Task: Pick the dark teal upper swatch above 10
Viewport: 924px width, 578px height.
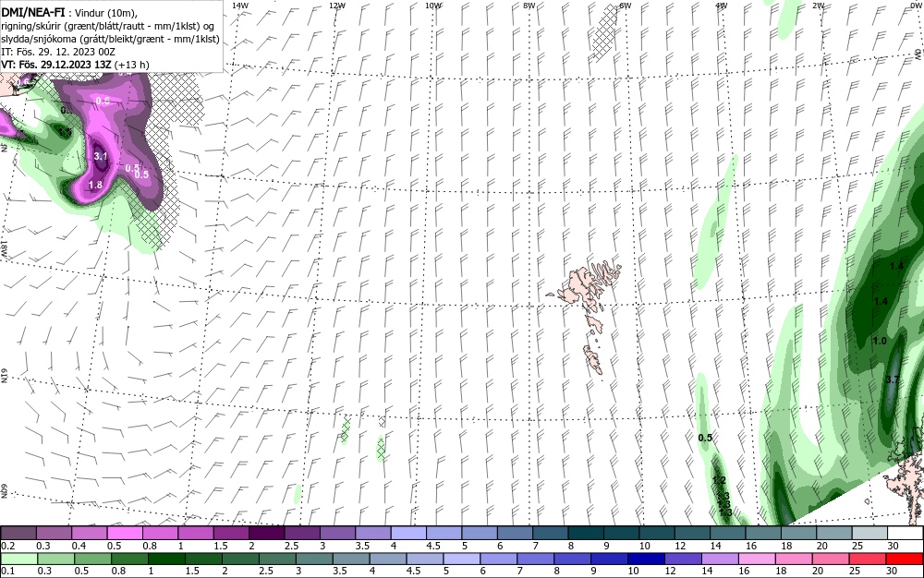Action: 657,533
